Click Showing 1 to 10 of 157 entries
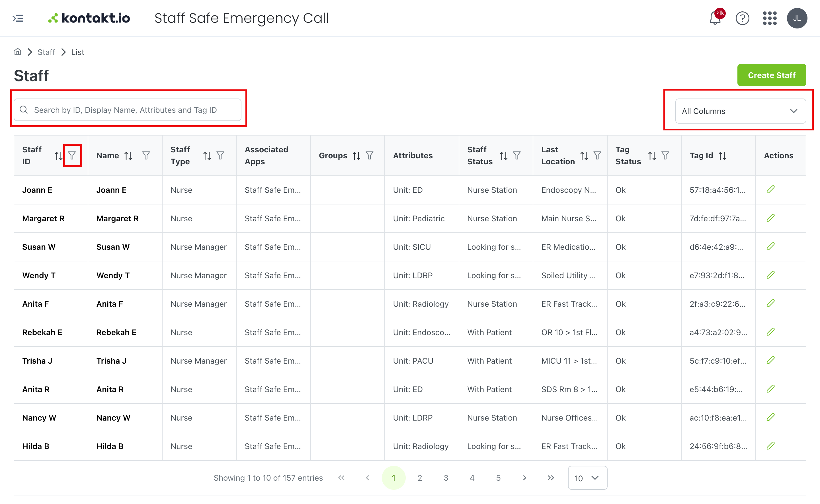This screenshot has height=504, width=820. pyautogui.click(x=268, y=478)
